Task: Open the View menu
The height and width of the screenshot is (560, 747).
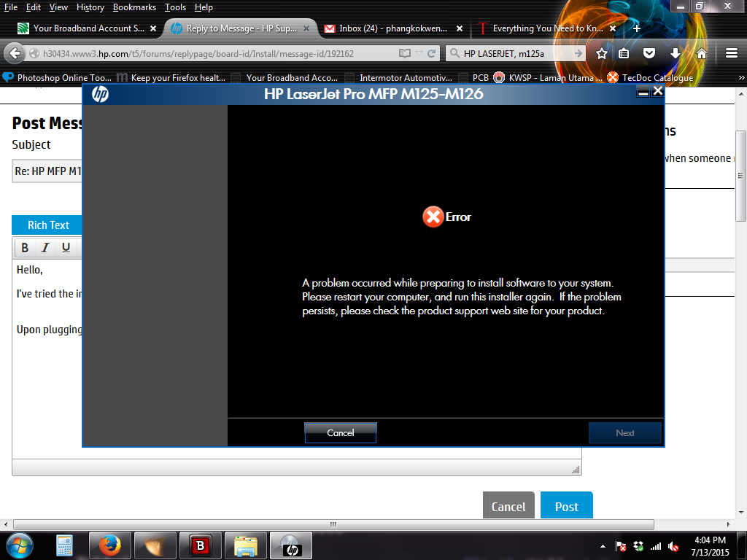Action: (x=58, y=7)
